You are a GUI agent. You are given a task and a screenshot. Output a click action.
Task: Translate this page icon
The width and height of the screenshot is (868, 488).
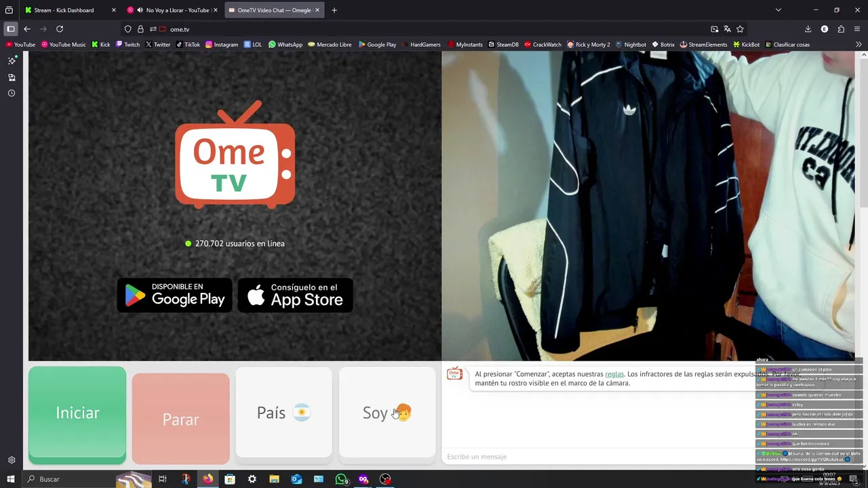727,29
